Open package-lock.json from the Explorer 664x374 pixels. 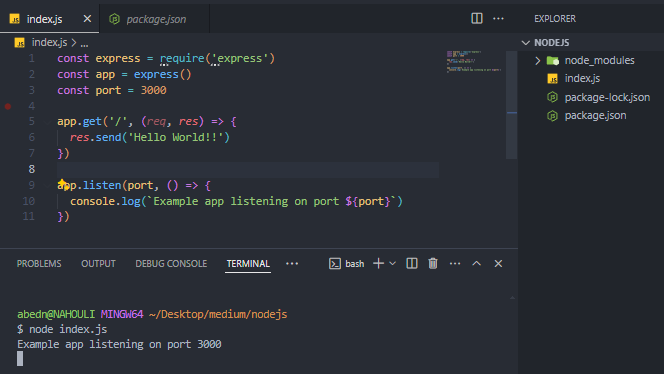(x=607, y=97)
